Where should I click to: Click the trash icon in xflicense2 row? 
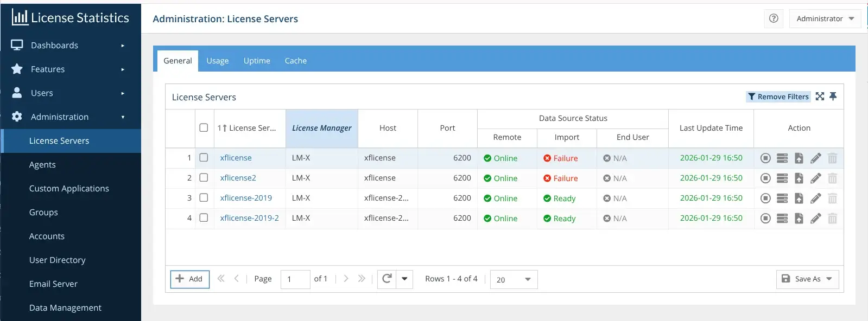(x=832, y=178)
